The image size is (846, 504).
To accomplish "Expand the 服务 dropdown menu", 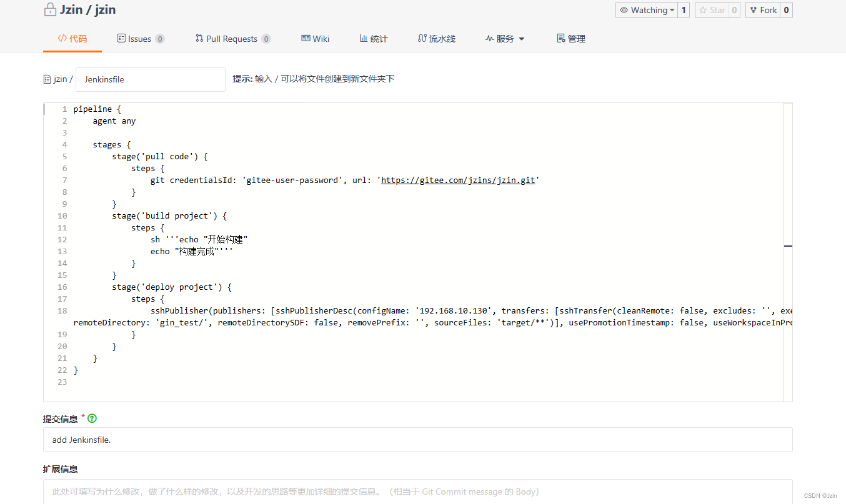I will coord(505,39).
